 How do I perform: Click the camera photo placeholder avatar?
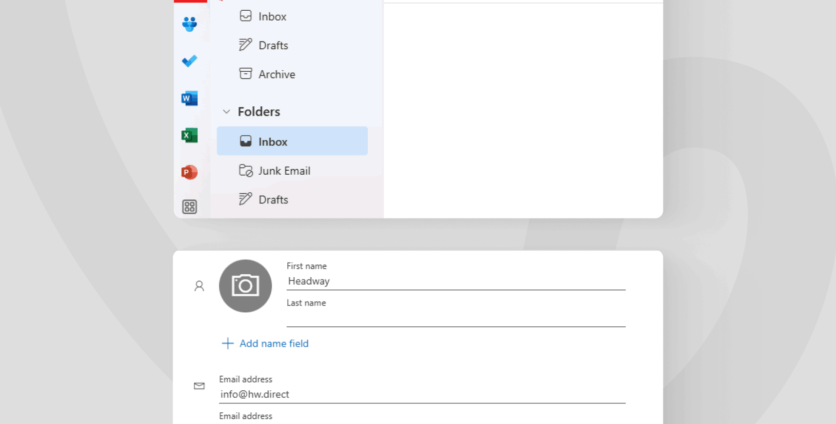pyautogui.click(x=245, y=286)
